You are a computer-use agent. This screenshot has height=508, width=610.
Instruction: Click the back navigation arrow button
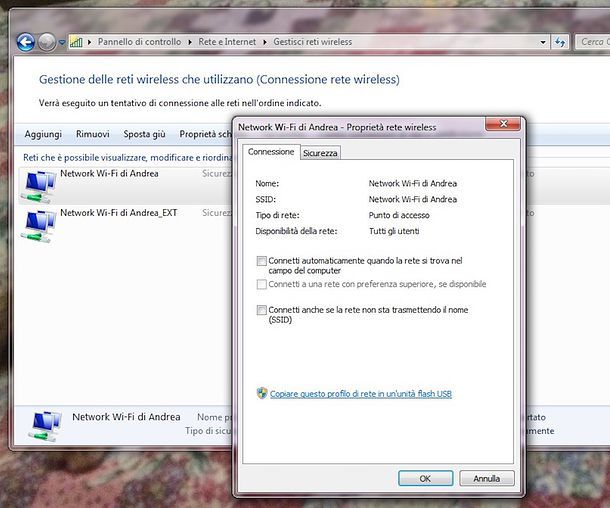pyautogui.click(x=25, y=42)
